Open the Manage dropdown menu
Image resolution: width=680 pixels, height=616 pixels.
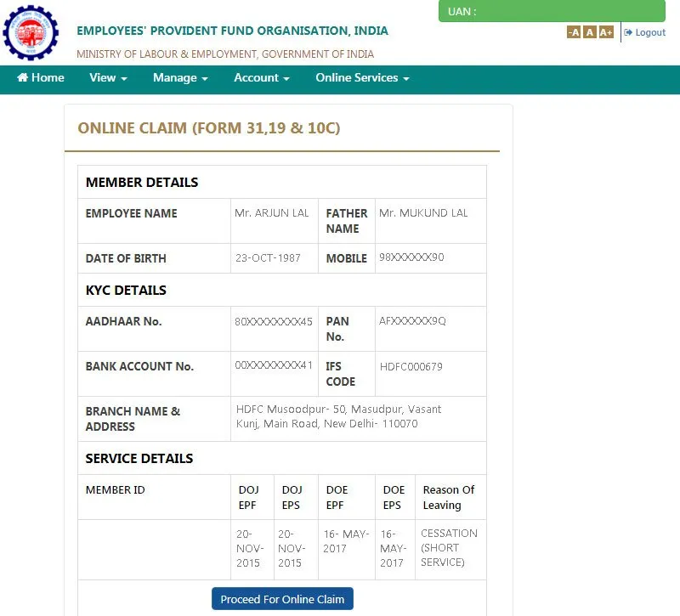[x=180, y=77]
